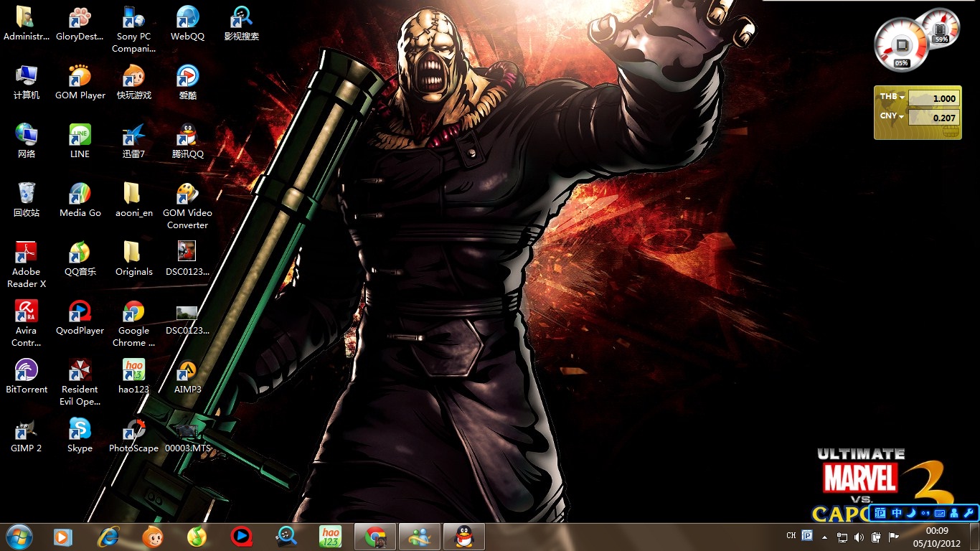Select the 计算机 (Computer) desktop icon
Viewport: 980px width, 551px height.
tap(27, 83)
